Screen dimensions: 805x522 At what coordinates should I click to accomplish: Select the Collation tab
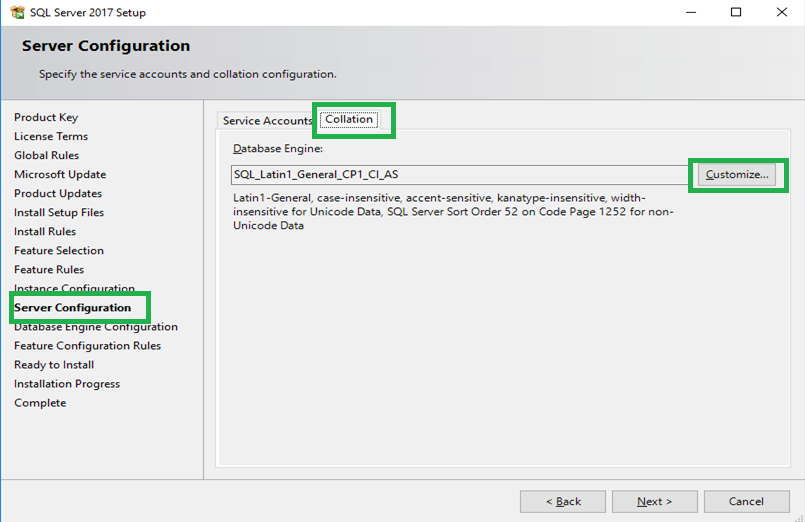pos(349,119)
